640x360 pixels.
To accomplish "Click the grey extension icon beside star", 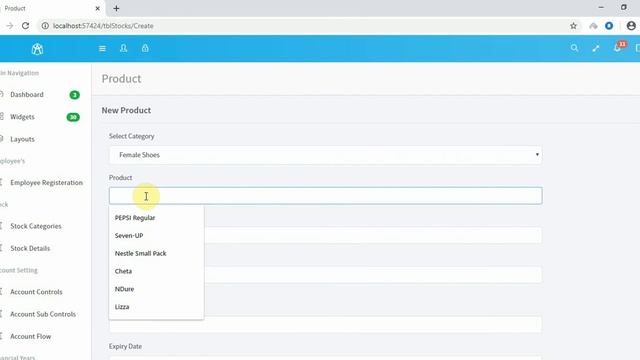I will tap(593, 26).
